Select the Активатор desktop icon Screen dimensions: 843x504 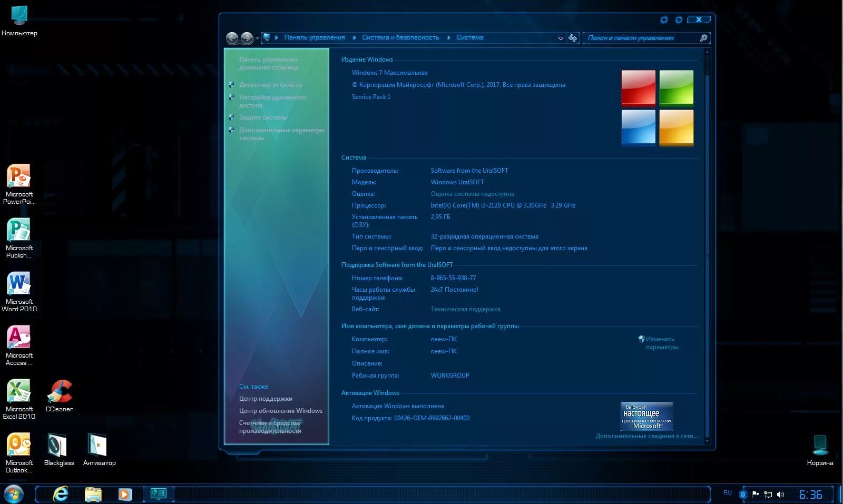[x=99, y=449]
